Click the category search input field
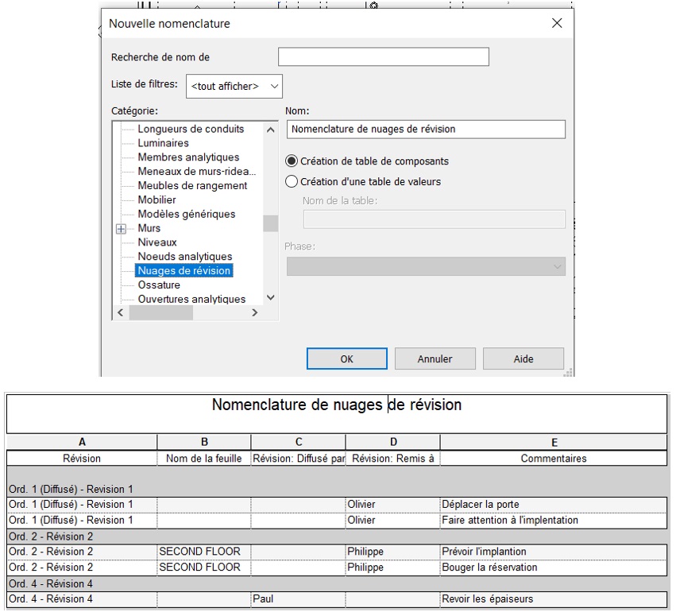 coord(383,57)
